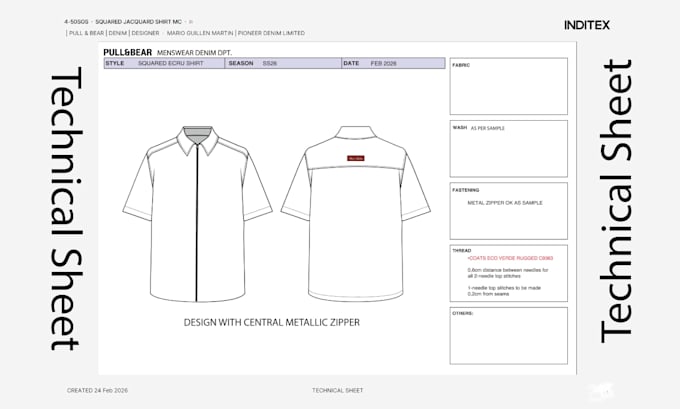
Task: Click 'METAL ZIPPER OK AS SAMPLE' text
Action: tap(505, 203)
